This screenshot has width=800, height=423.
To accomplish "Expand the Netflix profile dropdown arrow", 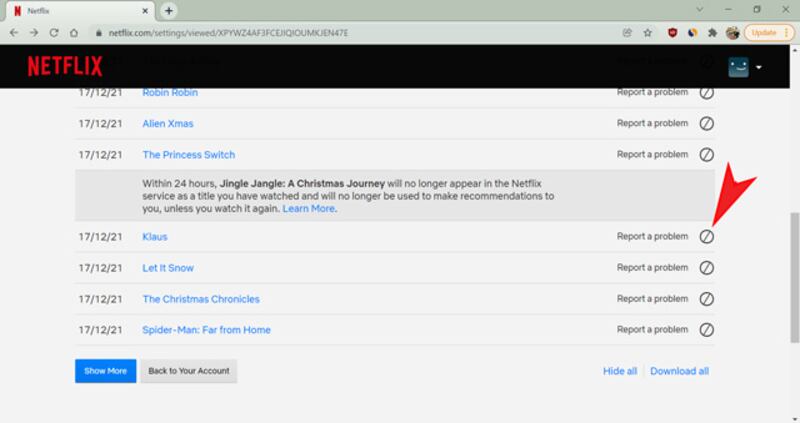I will point(759,68).
